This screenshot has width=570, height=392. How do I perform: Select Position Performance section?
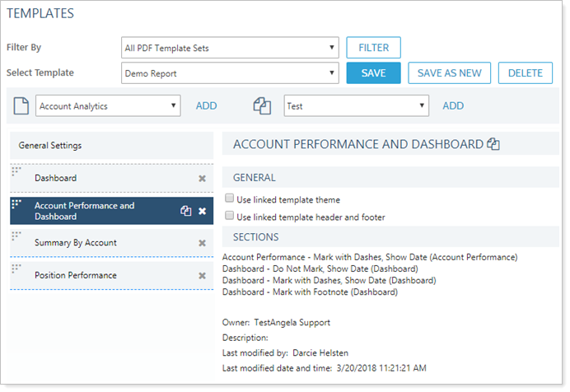(x=76, y=275)
